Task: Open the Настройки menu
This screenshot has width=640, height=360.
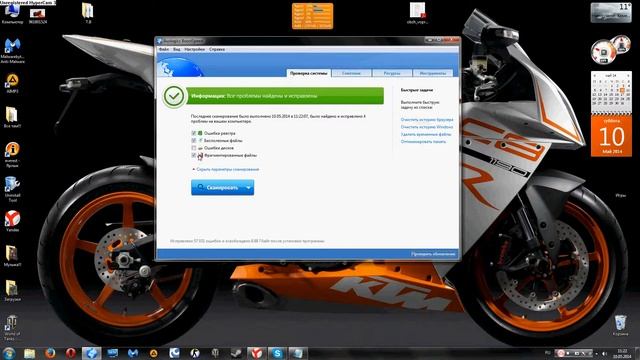Action: tap(194, 49)
